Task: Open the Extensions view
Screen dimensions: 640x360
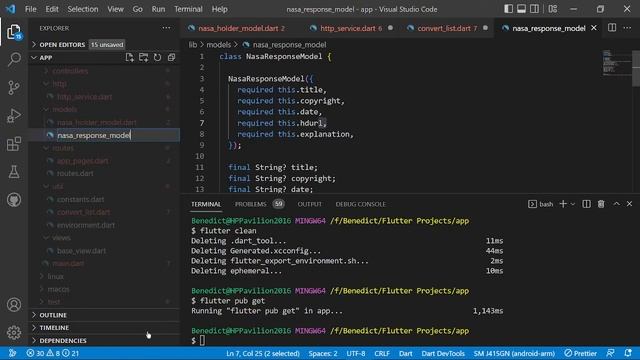Action: point(14,144)
